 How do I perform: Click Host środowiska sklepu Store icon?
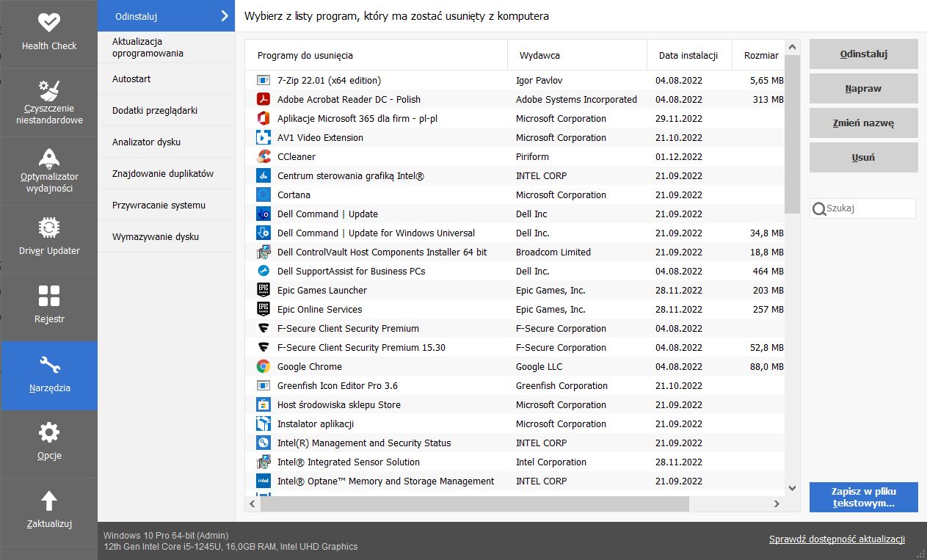point(263,404)
